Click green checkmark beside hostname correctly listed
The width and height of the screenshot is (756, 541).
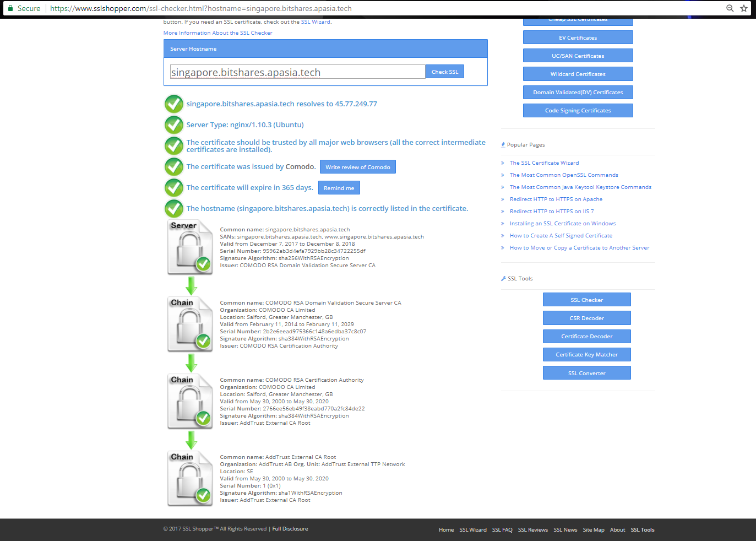click(174, 208)
